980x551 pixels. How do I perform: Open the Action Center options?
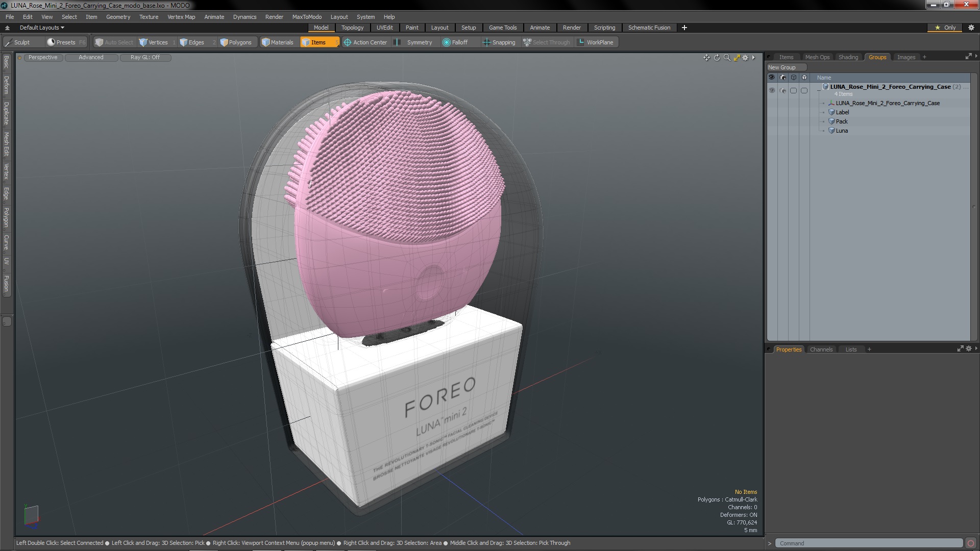coord(365,42)
